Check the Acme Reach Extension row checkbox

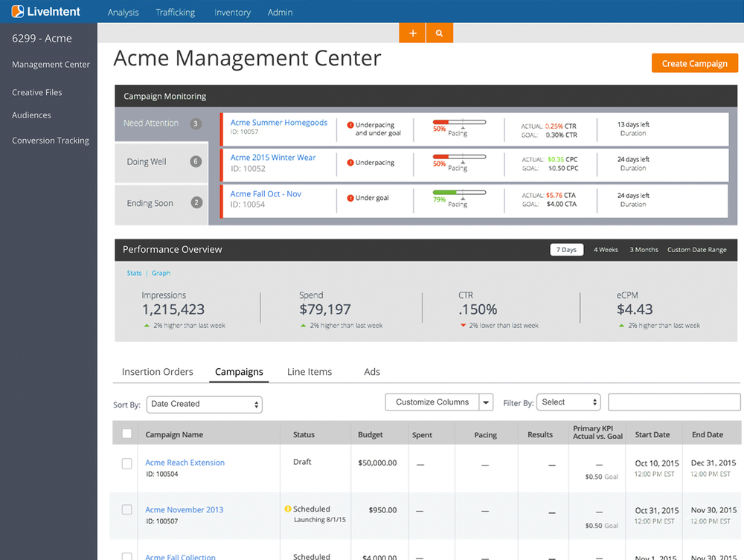(x=126, y=463)
